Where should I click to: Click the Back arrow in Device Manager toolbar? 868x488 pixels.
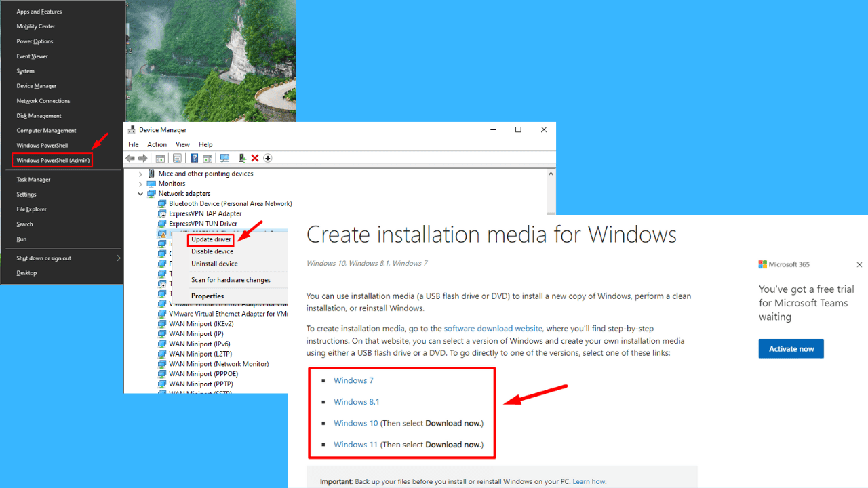pos(130,158)
